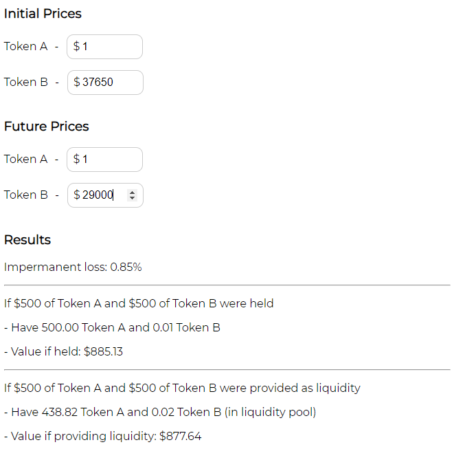
Task: Click the Initial Prices Token A input field
Action: pos(104,47)
